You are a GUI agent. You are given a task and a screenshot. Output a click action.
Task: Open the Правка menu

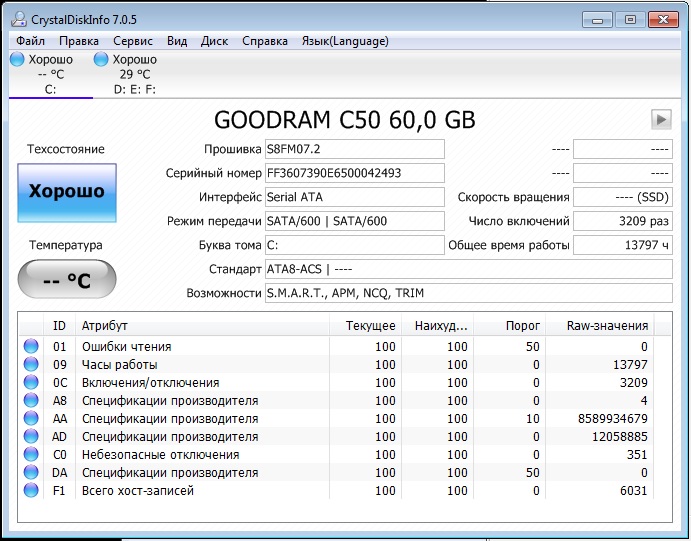[x=79, y=41]
